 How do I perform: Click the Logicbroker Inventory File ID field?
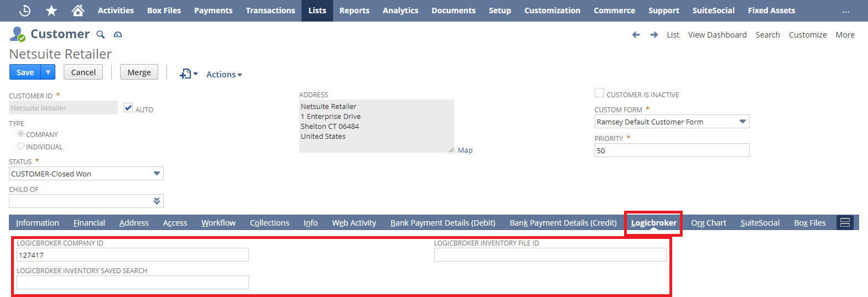click(550, 255)
